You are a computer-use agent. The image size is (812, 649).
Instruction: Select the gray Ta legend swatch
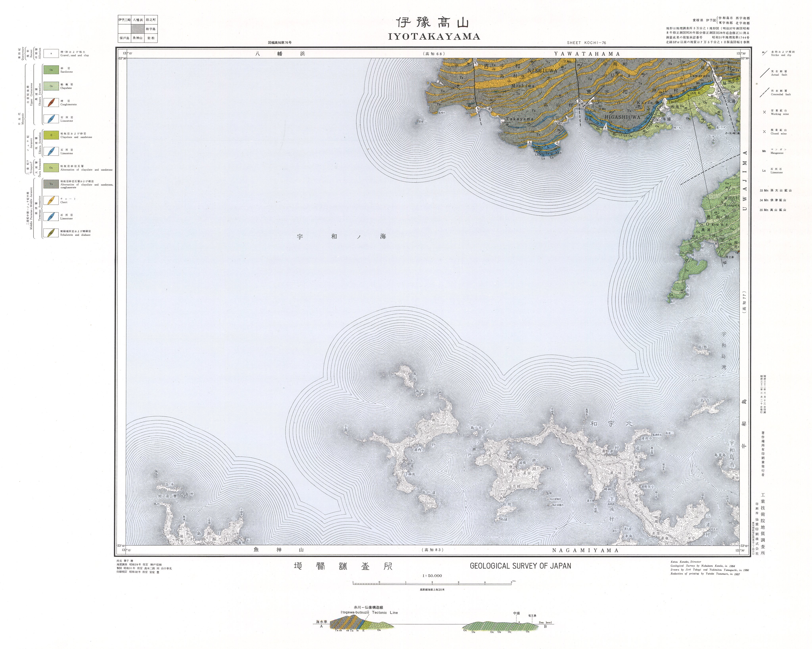51,184
